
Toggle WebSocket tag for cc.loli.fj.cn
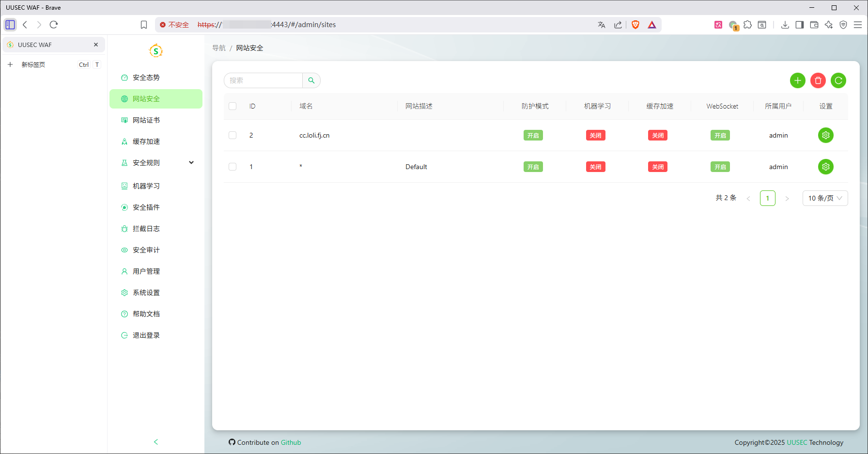point(720,135)
